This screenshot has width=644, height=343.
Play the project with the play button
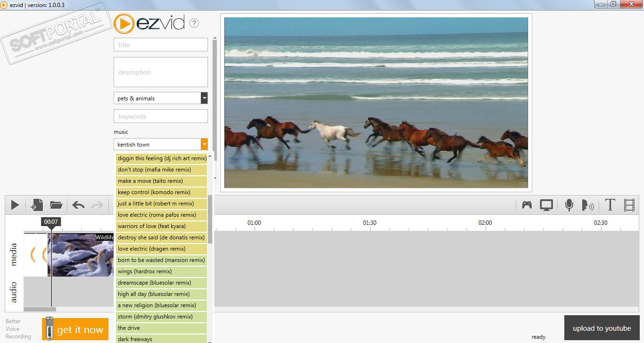click(x=15, y=205)
